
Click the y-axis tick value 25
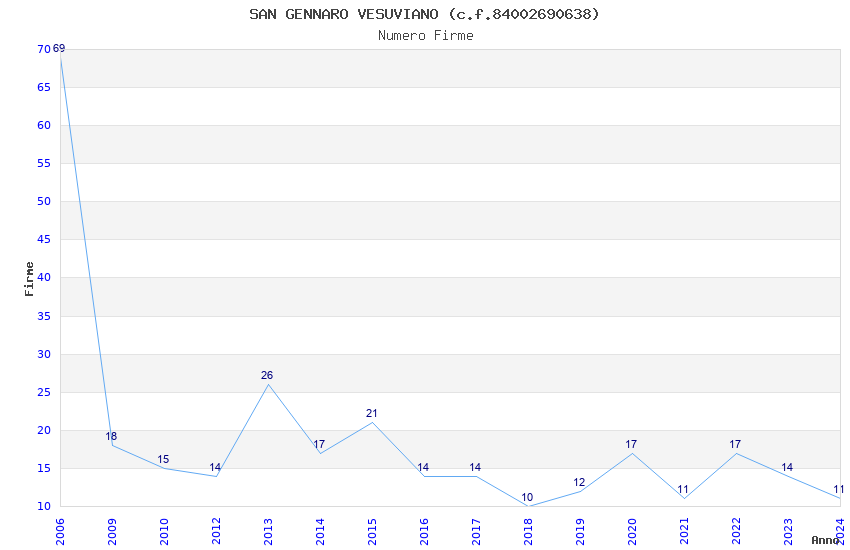click(44, 392)
